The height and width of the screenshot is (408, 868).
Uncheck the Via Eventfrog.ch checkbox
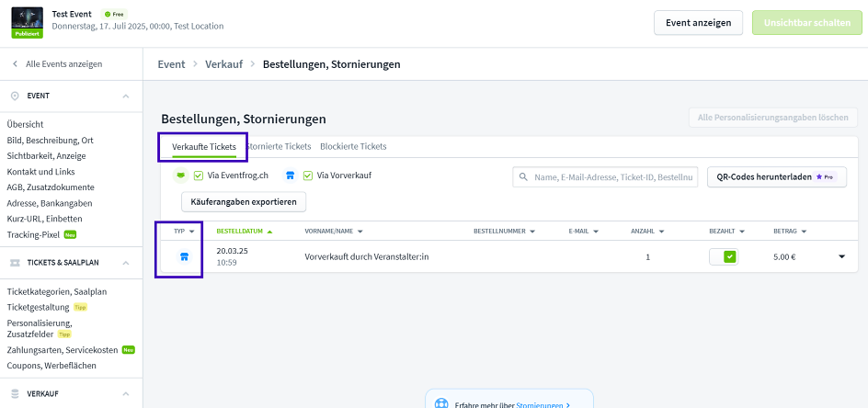(x=199, y=176)
